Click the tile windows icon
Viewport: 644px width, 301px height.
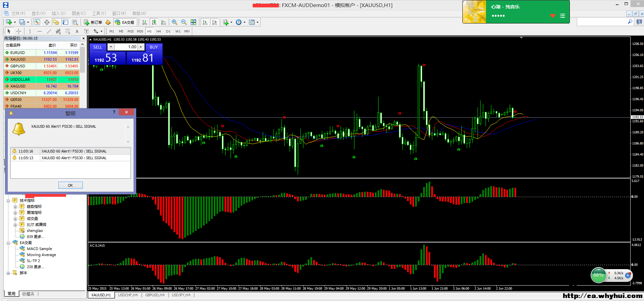[193, 22]
